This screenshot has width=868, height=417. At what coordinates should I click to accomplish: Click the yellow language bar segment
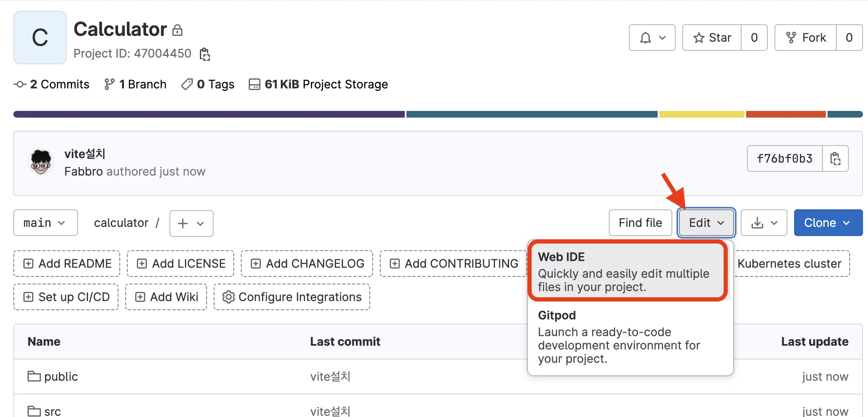(701, 114)
